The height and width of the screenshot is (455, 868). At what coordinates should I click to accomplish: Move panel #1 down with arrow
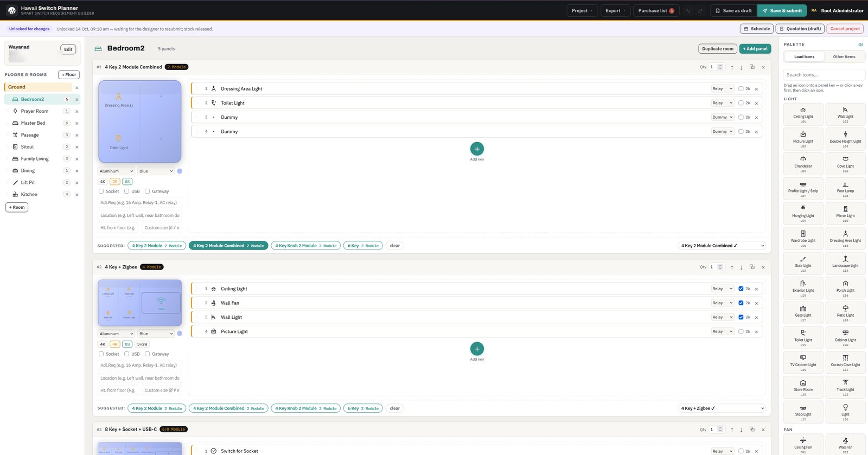point(742,67)
